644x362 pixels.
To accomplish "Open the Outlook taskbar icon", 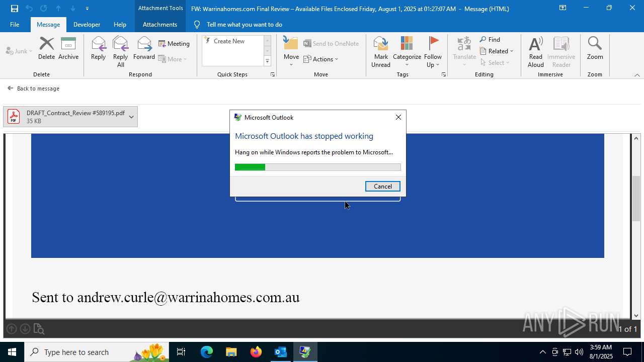I will coord(281,352).
